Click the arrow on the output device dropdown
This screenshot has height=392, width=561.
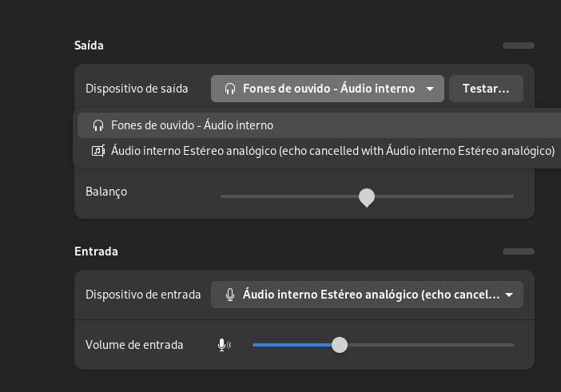point(430,89)
